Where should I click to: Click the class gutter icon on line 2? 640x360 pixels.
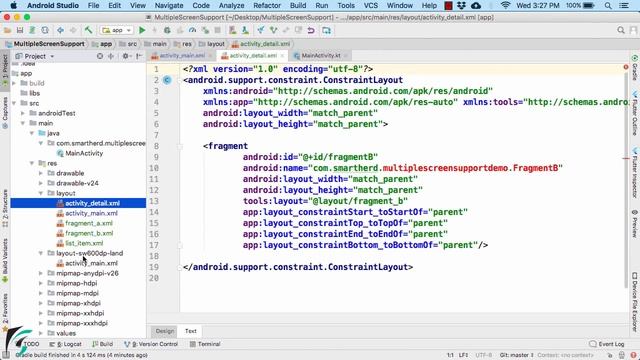point(167,80)
